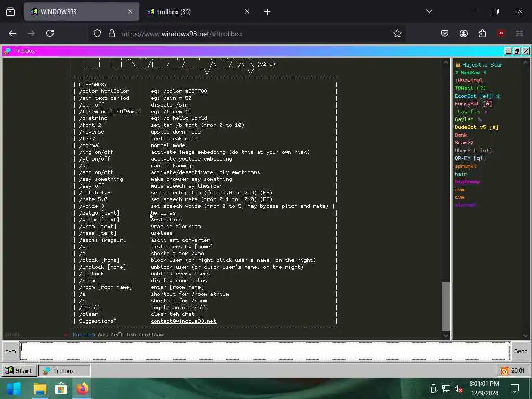Viewport: 532px width, 399px height.
Task: Open the extensions puzzle icon
Action: [482, 33]
